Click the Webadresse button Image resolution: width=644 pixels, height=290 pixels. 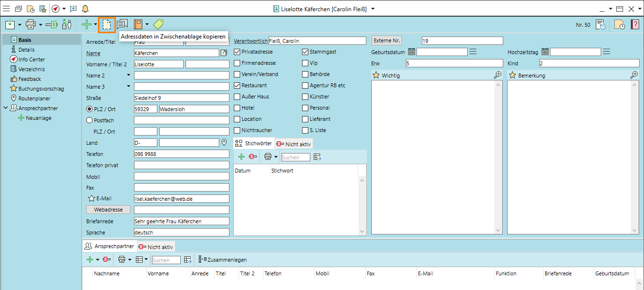tap(108, 210)
